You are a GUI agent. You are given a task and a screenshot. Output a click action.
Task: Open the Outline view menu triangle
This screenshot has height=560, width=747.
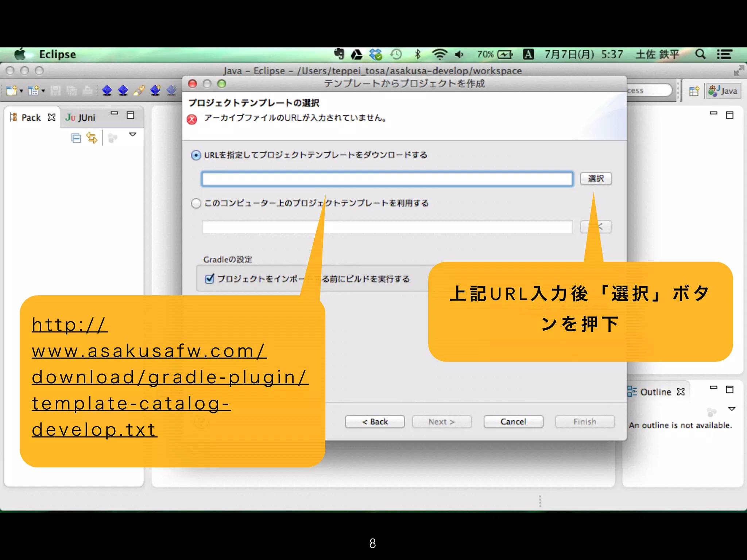pos(732,409)
